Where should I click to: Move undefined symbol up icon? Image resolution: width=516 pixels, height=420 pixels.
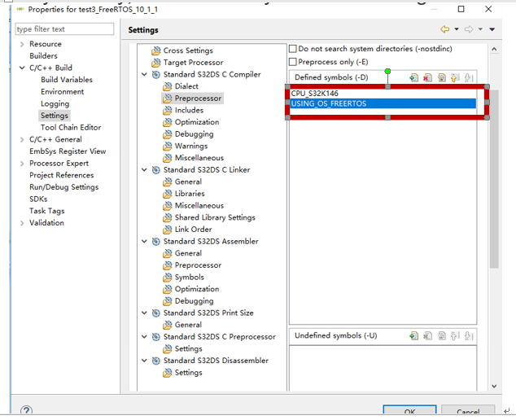[x=455, y=335]
